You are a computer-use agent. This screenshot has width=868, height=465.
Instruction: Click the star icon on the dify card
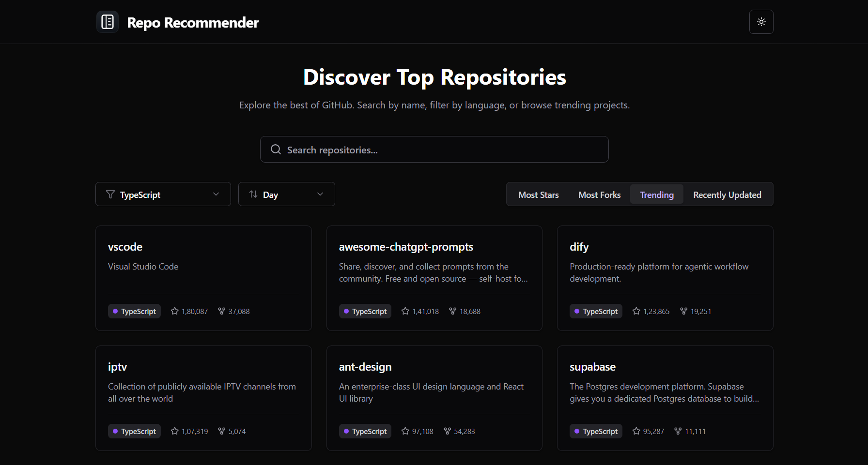click(x=636, y=311)
